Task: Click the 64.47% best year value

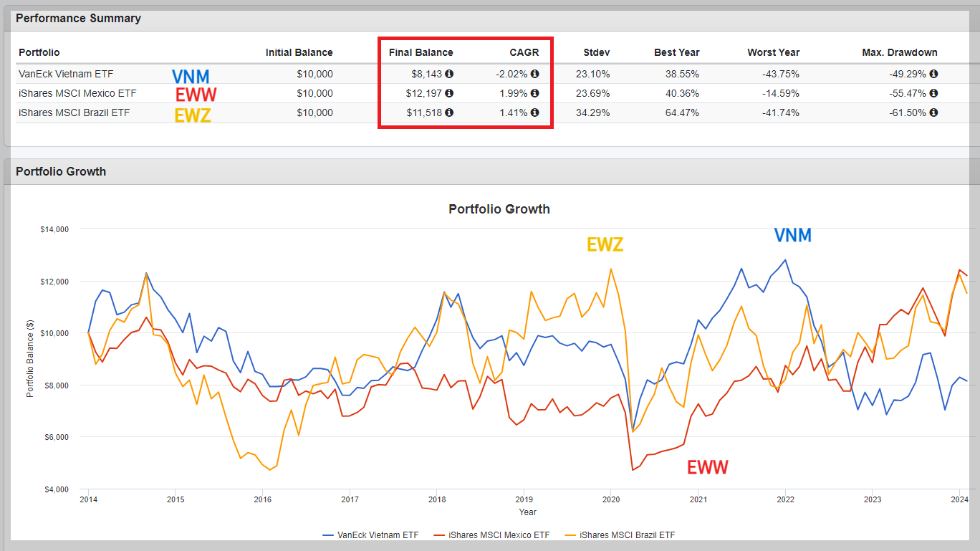Action: 683,112
